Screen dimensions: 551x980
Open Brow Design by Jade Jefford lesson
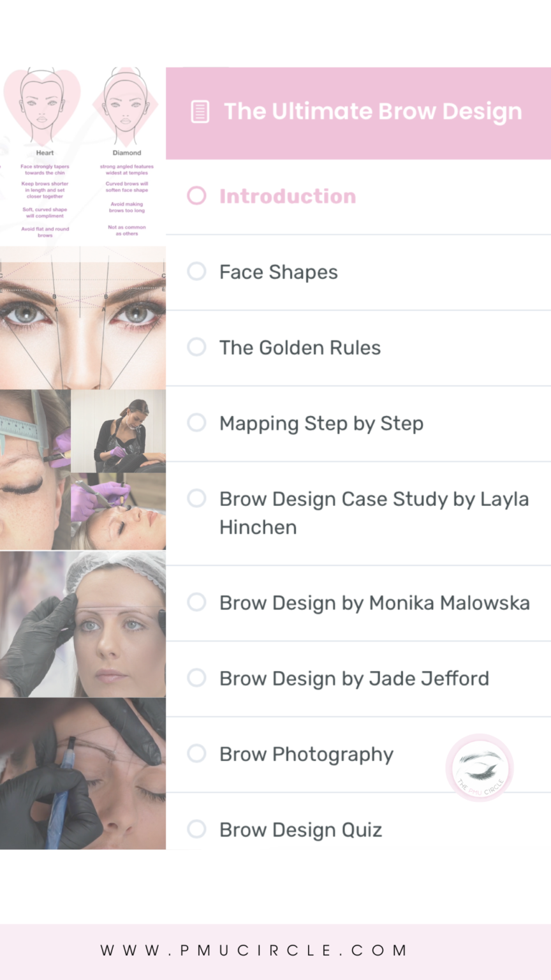pos(354,678)
